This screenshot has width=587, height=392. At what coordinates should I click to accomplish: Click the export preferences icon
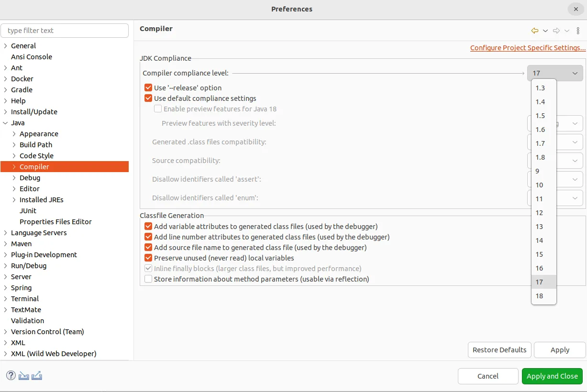[x=37, y=376]
